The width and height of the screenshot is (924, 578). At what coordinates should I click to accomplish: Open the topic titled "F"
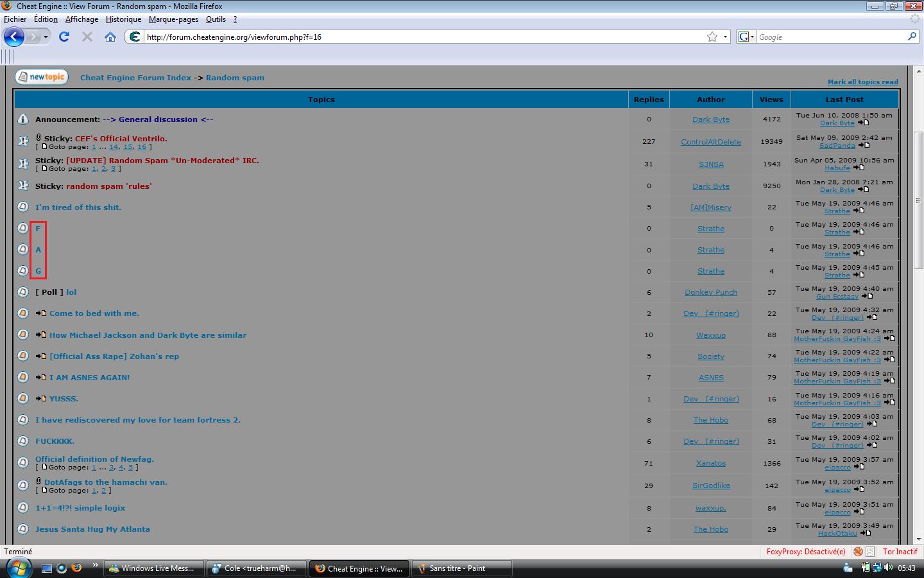(38, 229)
